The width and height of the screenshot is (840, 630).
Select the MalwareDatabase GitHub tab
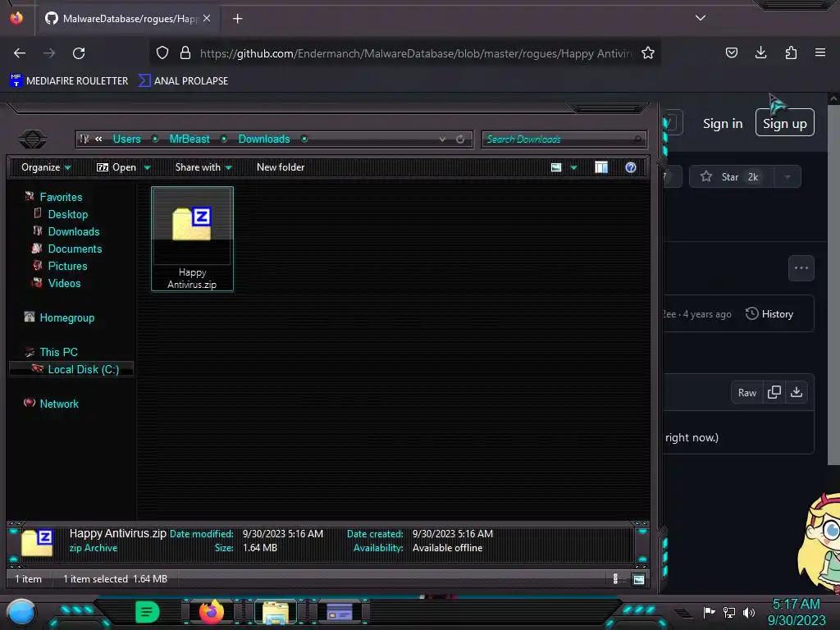(x=129, y=19)
